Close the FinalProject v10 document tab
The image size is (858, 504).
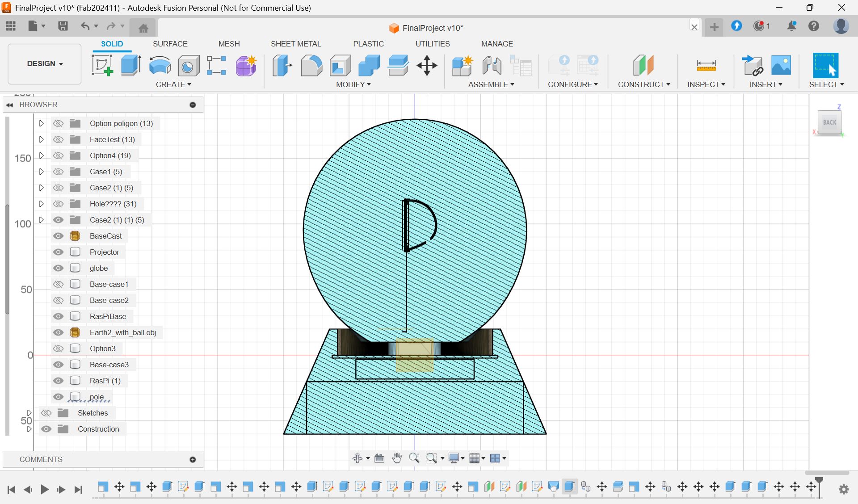pos(694,27)
